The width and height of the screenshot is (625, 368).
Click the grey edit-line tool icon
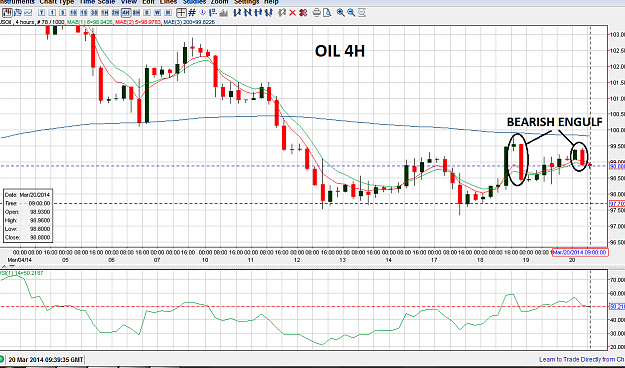click(282, 13)
